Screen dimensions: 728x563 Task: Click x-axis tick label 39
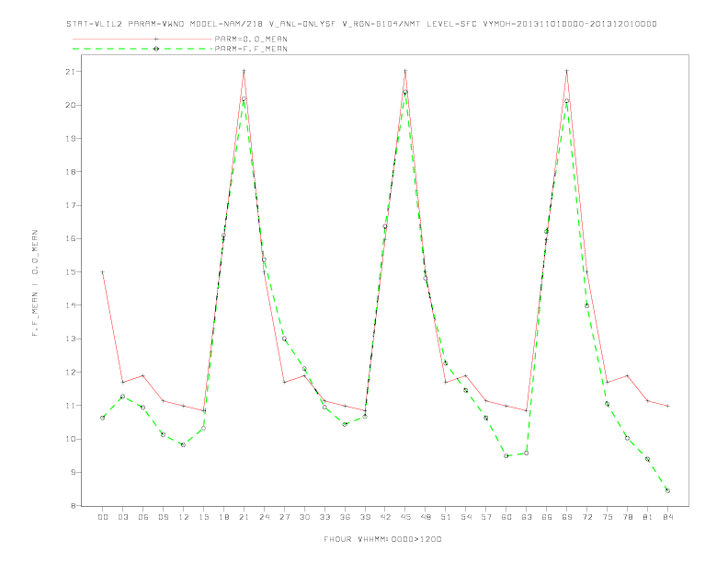365,517
